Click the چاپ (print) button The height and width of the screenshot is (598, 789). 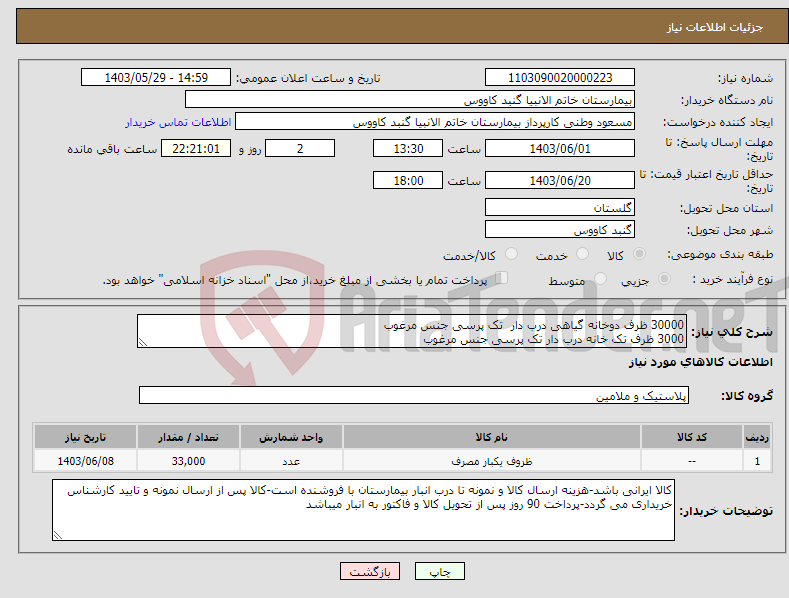(439, 571)
